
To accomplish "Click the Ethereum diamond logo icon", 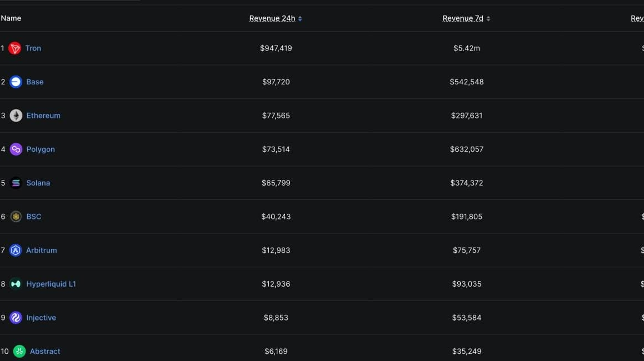I will click(x=16, y=116).
